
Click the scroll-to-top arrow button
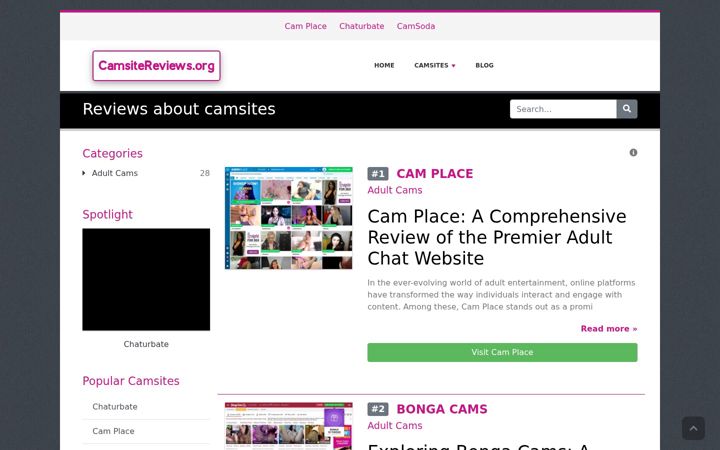(x=693, y=428)
